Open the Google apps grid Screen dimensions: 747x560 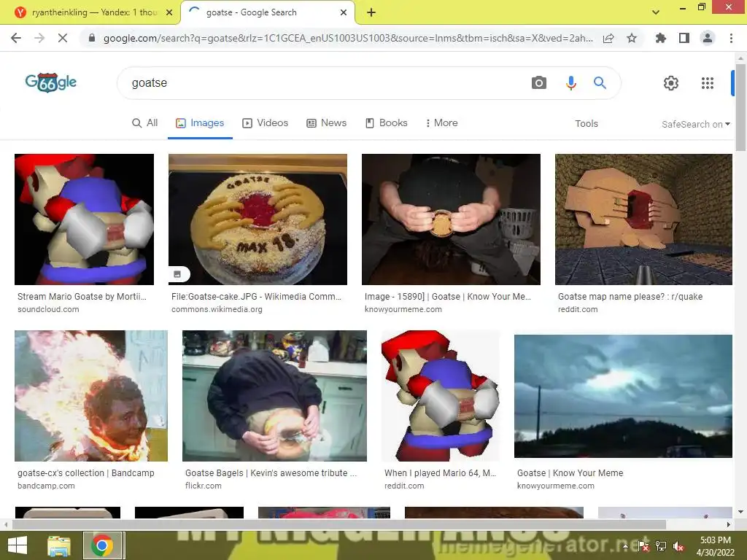[x=708, y=83]
